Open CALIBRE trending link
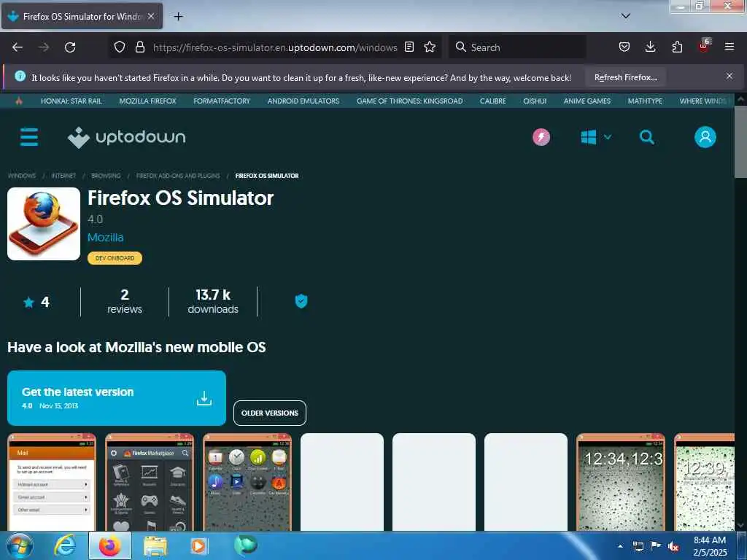Image resolution: width=747 pixels, height=560 pixels. click(492, 101)
